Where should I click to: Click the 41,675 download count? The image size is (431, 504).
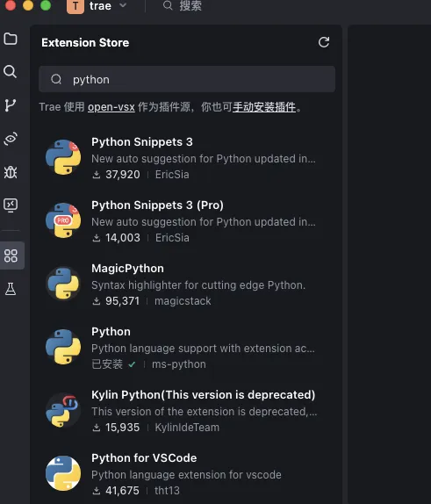click(123, 491)
